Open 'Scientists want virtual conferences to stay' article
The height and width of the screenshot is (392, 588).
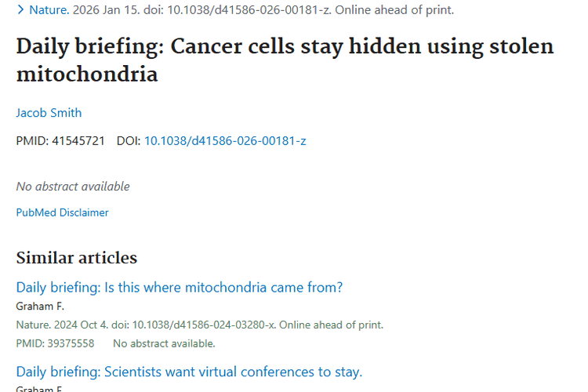[189, 372]
